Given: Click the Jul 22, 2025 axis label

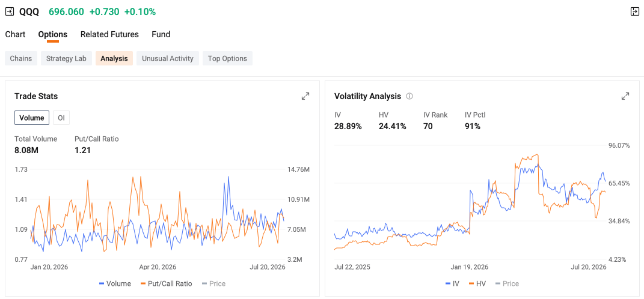Looking at the screenshot, I should [352, 267].
